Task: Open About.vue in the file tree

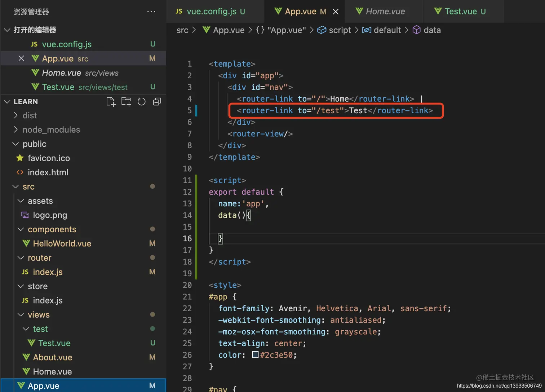Action: click(83, 357)
